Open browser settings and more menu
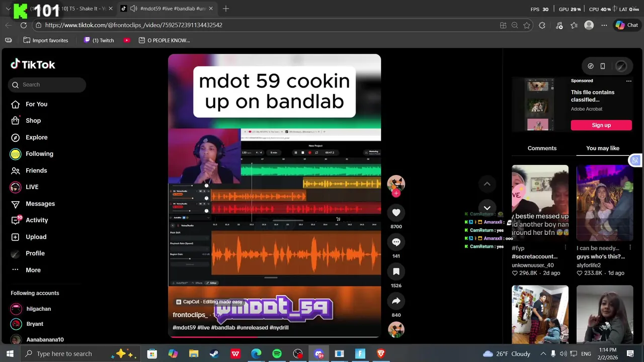 point(604,25)
